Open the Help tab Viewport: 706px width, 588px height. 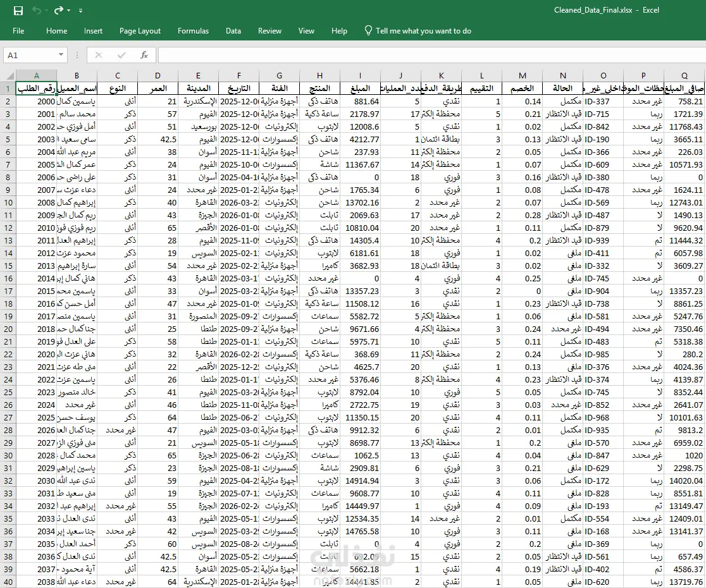339,31
